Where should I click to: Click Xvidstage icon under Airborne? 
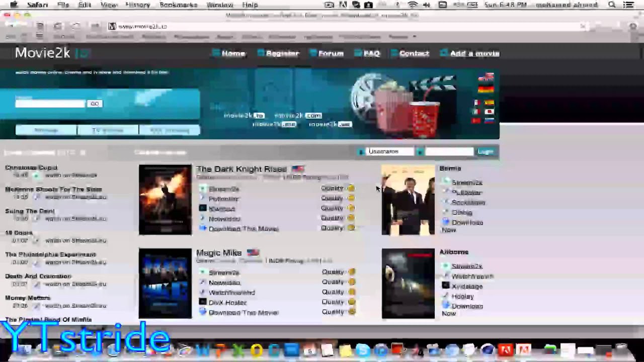445,286
